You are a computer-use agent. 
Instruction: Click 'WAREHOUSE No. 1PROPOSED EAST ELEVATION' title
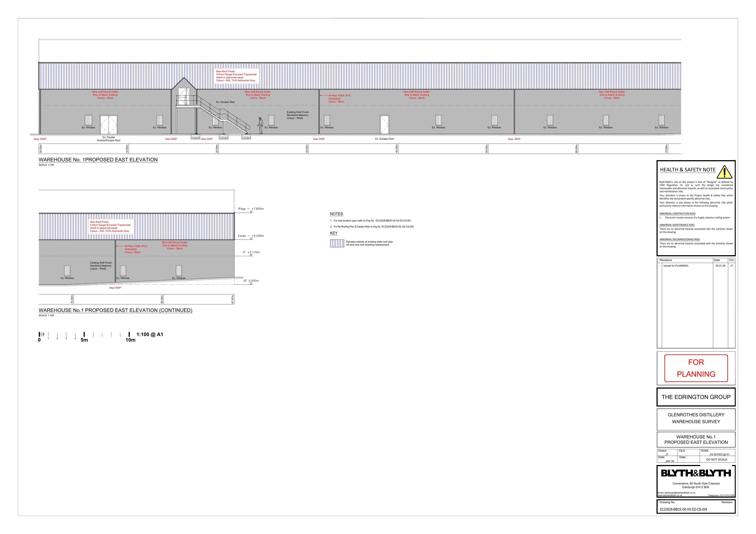(x=98, y=160)
